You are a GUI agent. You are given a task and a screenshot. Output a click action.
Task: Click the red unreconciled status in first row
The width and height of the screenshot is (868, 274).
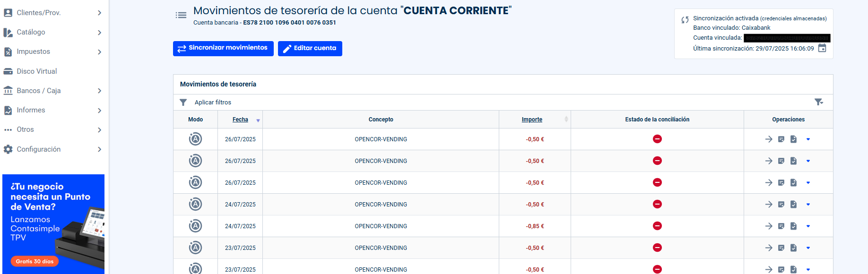[x=657, y=139]
